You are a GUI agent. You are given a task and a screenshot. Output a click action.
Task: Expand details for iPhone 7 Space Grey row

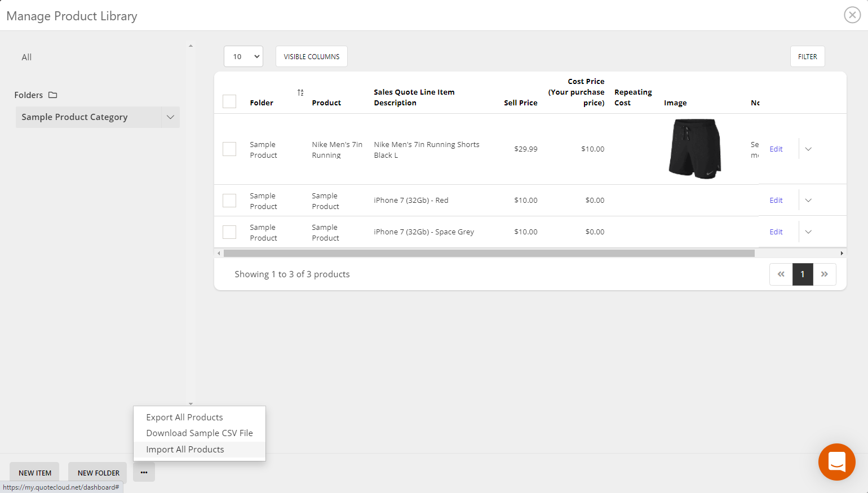click(808, 232)
